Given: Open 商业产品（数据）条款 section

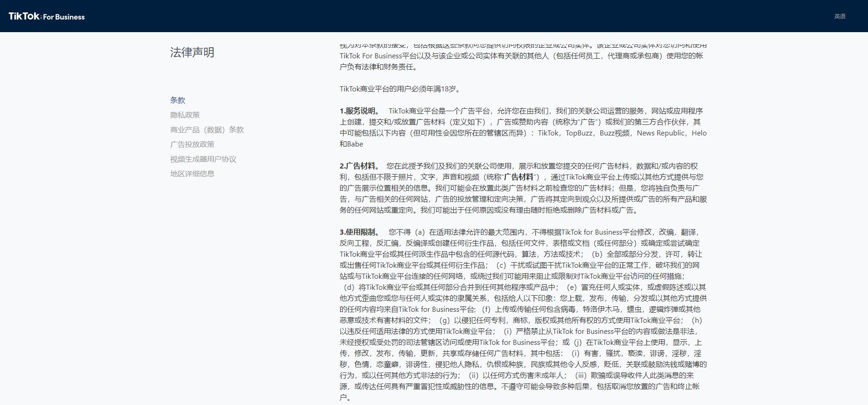Looking at the screenshot, I should click(x=207, y=129).
